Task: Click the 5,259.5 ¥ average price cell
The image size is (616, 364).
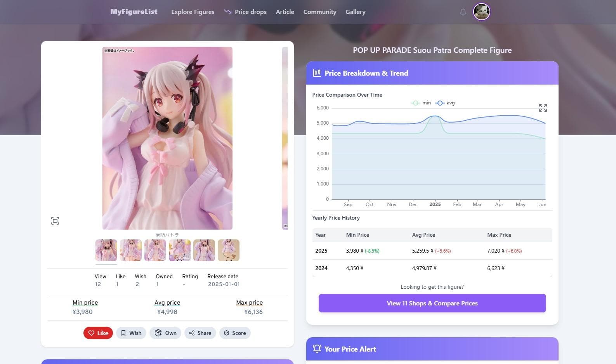Action: tap(431, 251)
